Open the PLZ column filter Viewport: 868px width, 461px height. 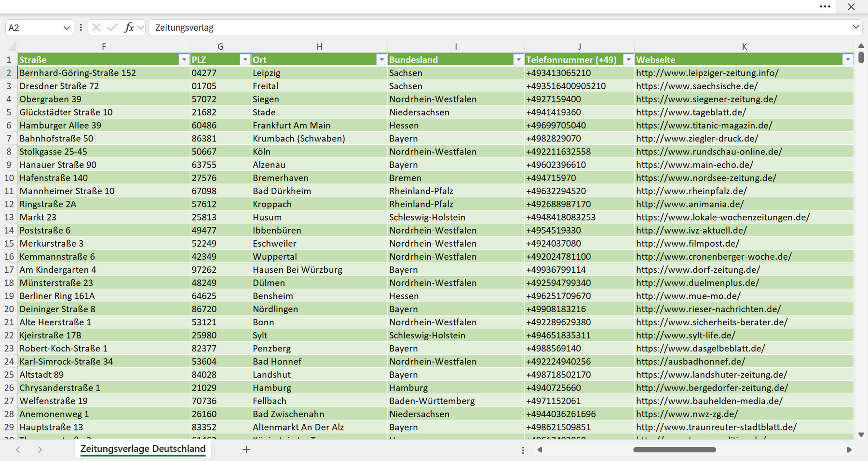click(245, 59)
